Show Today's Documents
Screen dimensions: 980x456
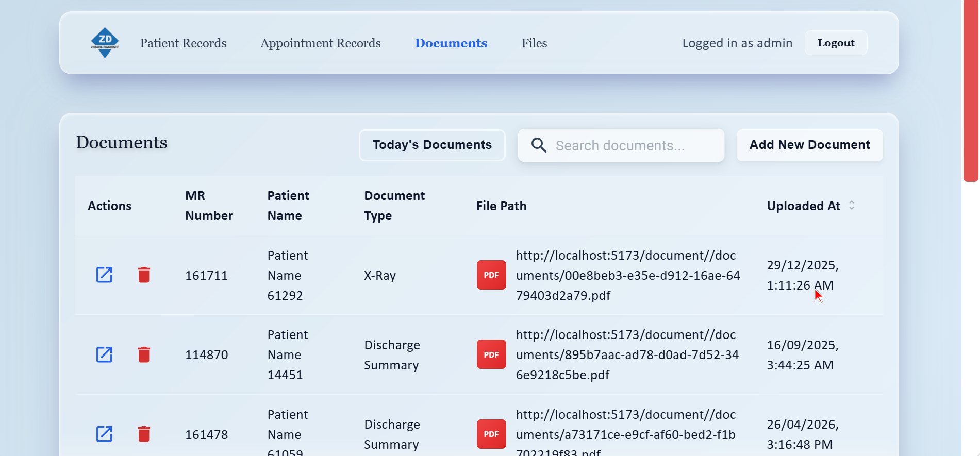432,145
